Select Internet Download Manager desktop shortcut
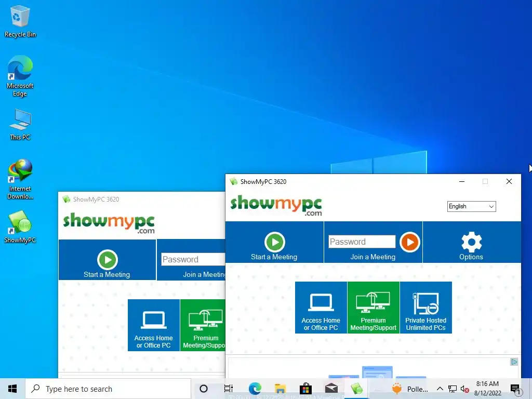This screenshot has height=399, width=532. click(20, 179)
